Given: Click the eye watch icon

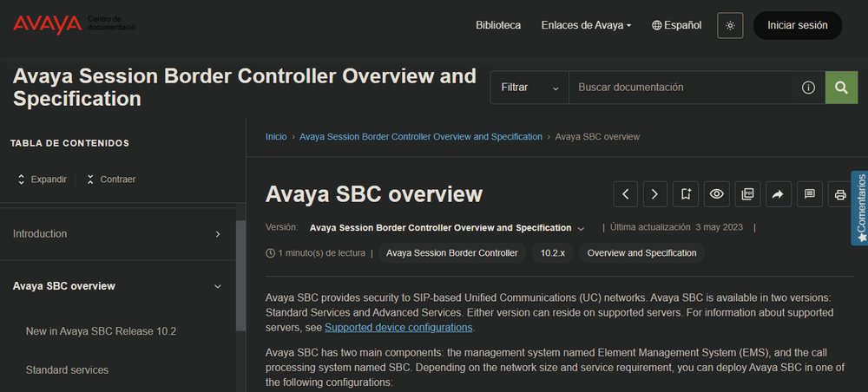Looking at the screenshot, I should [717, 194].
